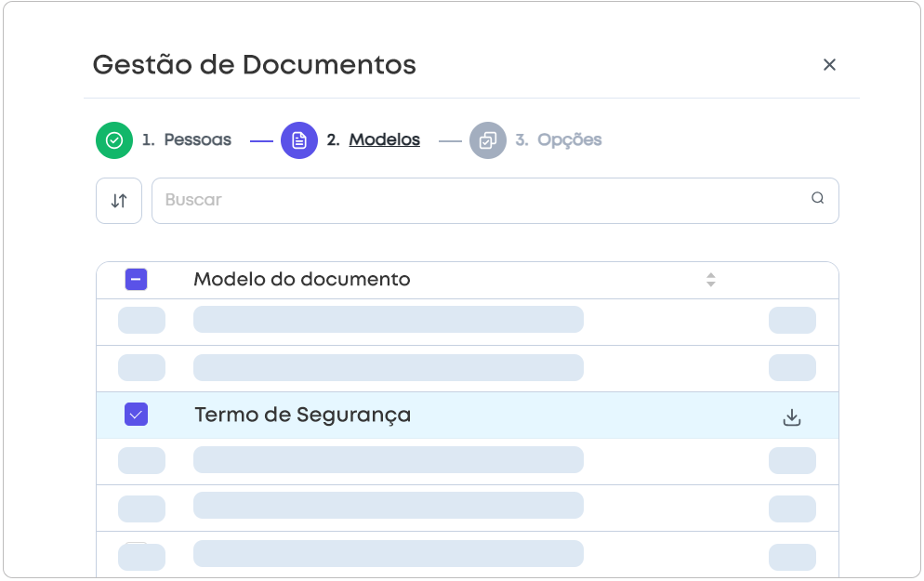The height and width of the screenshot is (581, 924).
Task: Click the Gestão de Documentos title
Action: coord(254,65)
